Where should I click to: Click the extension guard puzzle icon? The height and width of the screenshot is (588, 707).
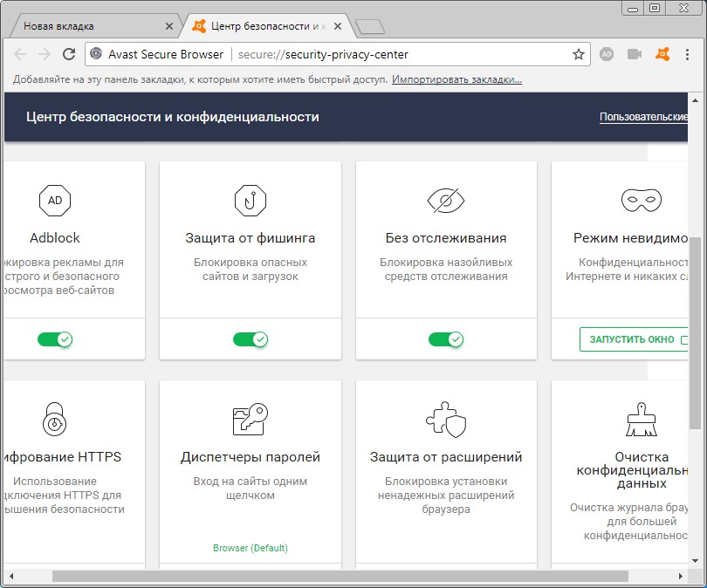click(446, 420)
